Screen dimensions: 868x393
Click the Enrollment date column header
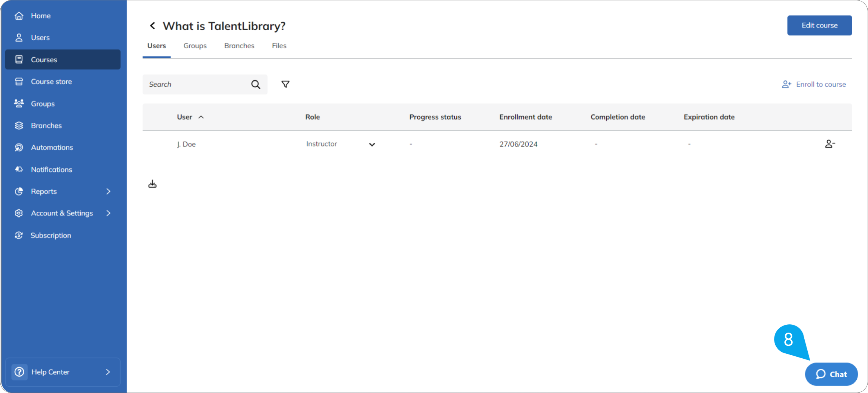coord(526,117)
